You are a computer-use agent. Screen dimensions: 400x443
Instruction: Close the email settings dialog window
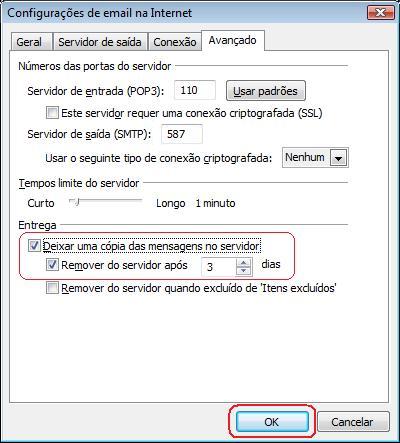(380, 13)
